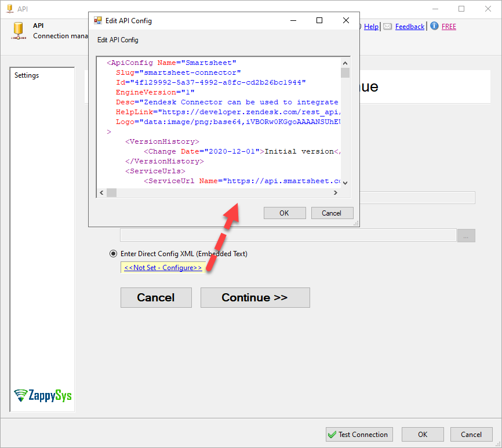The width and height of the screenshot is (502, 448).
Task: Click the Feedback envelope icon
Action: pyautogui.click(x=387, y=26)
